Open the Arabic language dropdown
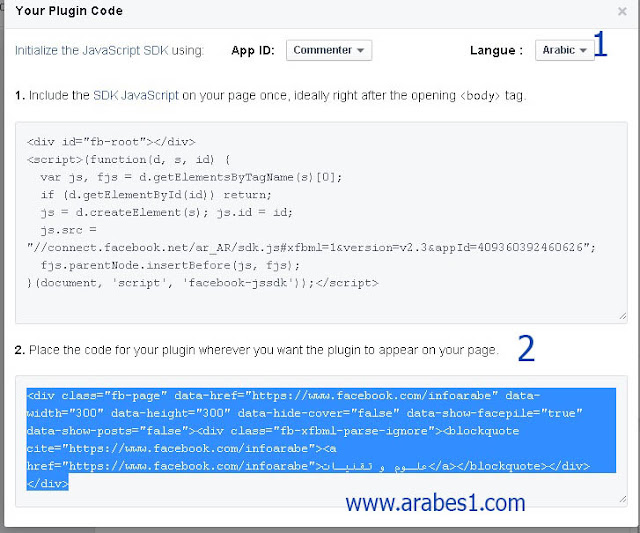Viewport: 640px width, 533px height. [x=564, y=50]
